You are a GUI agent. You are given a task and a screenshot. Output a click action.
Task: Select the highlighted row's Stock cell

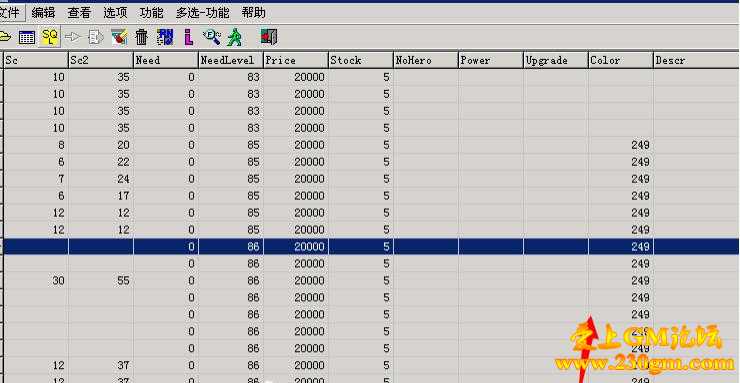click(361, 247)
